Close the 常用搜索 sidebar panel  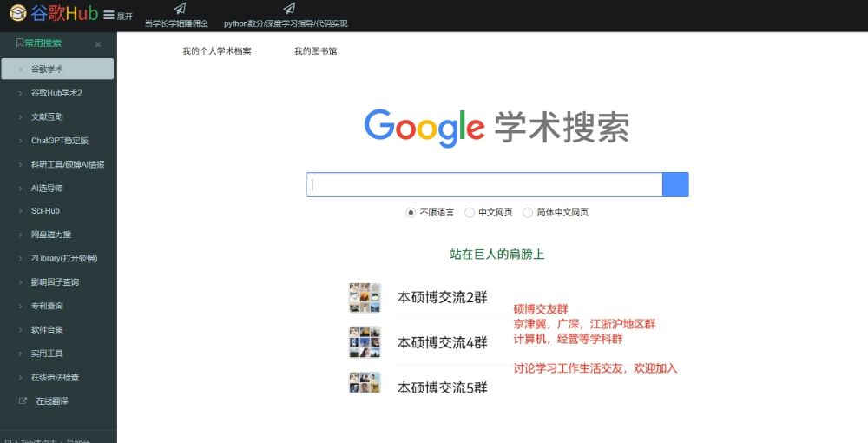click(98, 44)
